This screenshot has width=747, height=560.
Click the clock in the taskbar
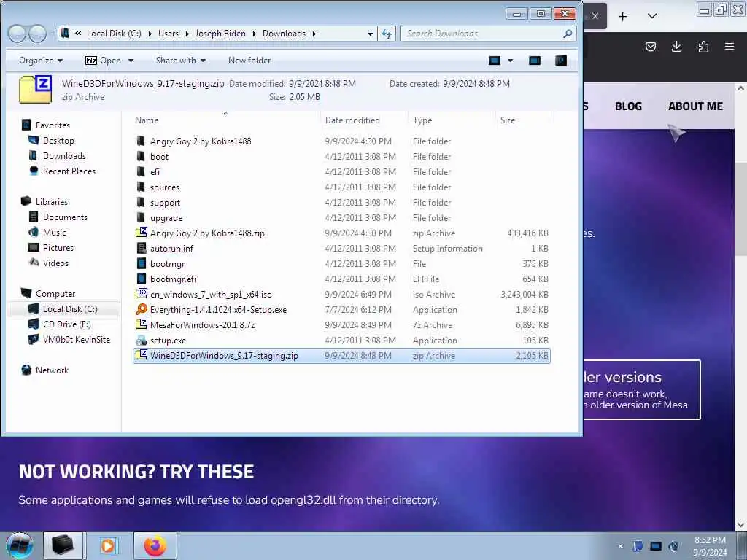tap(710, 546)
